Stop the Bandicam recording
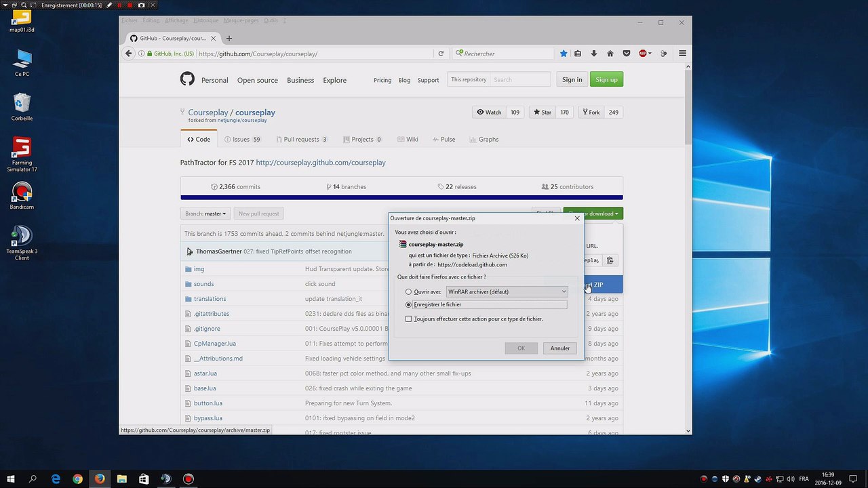 131,5
